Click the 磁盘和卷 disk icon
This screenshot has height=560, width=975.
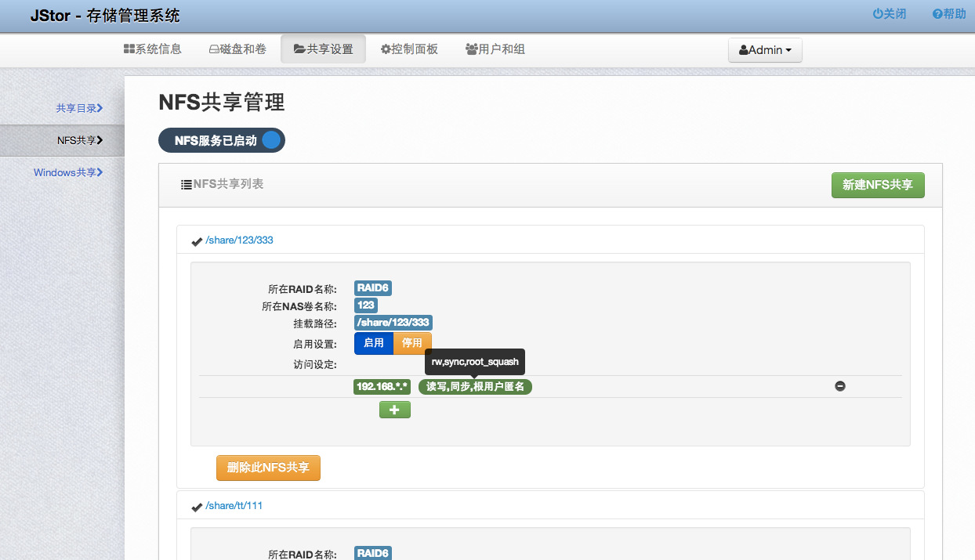click(x=216, y=49)
